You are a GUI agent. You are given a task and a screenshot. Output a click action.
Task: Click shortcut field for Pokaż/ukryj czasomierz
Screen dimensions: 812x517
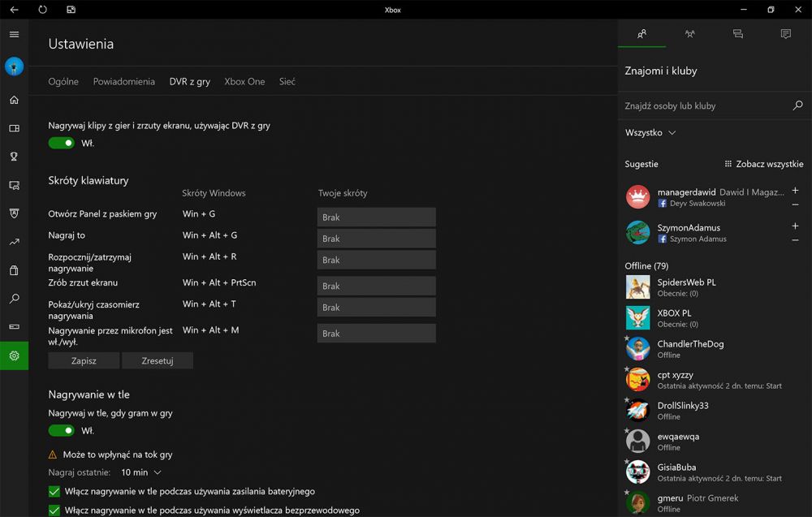pyautogui.click(x=377, y=308)
